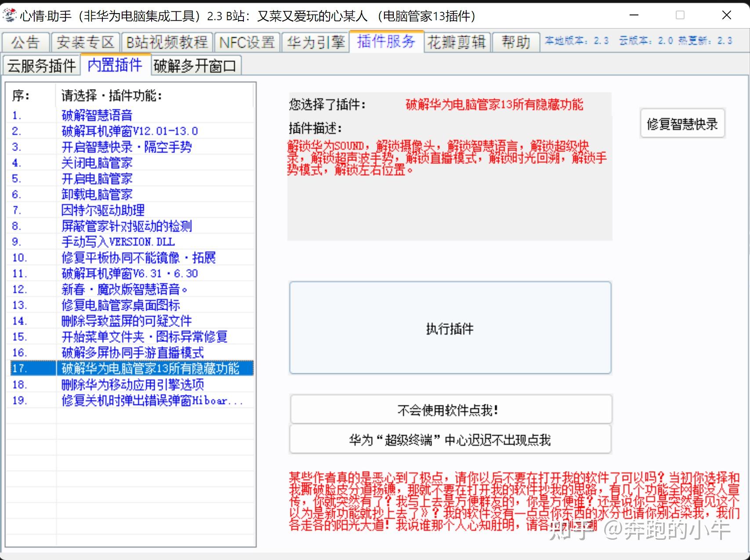Image resolution: width=750 pixels, height=560 pixels.
Task: Switch to the 安装专区 tab
Action: click(85, 42)
